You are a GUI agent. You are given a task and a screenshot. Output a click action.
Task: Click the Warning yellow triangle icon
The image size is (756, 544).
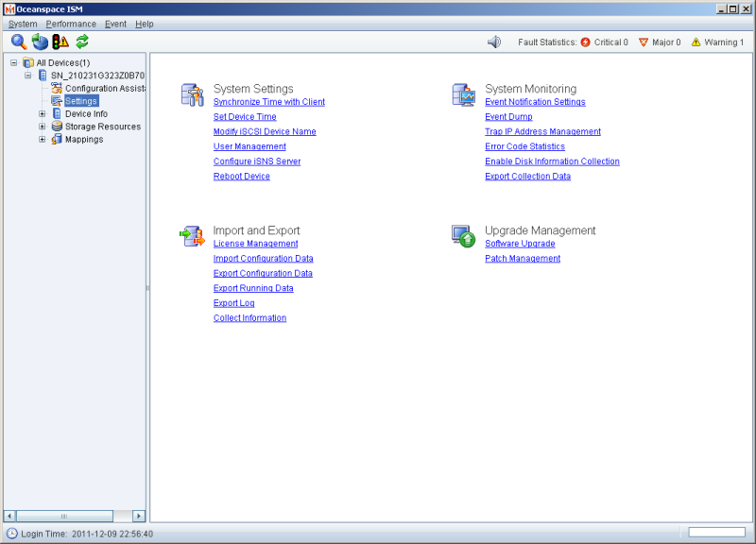click(x=696, y=42)
